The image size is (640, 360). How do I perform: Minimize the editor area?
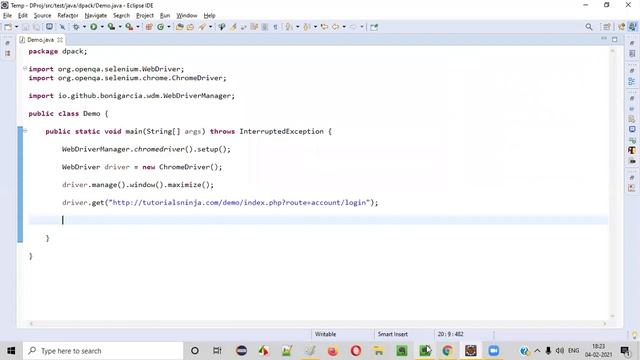tap(604, 39)
